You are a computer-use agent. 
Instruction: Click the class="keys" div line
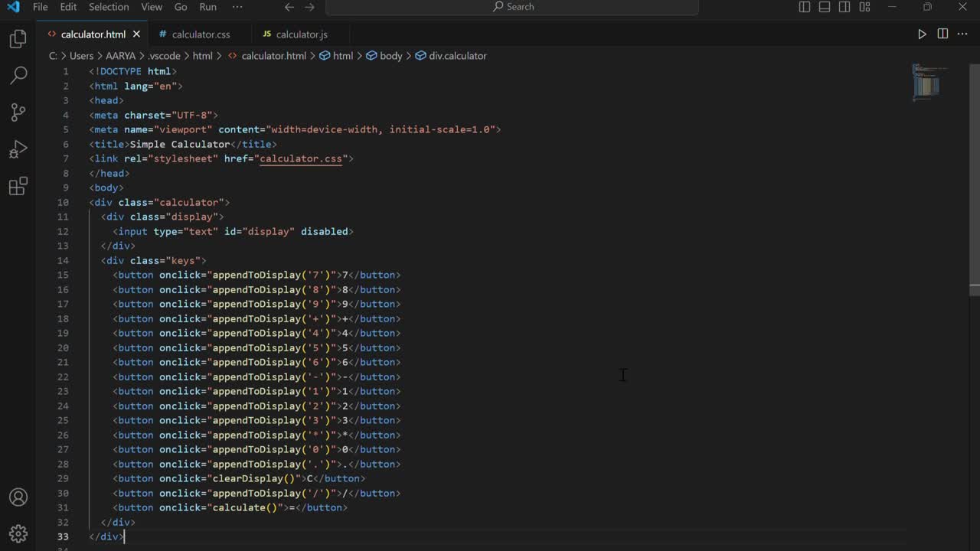point(153,260)
